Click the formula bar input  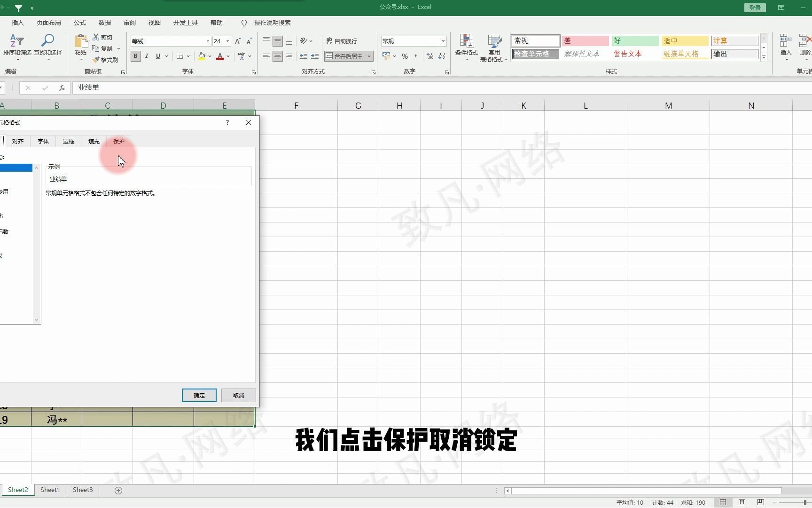[x=442, y=87]
